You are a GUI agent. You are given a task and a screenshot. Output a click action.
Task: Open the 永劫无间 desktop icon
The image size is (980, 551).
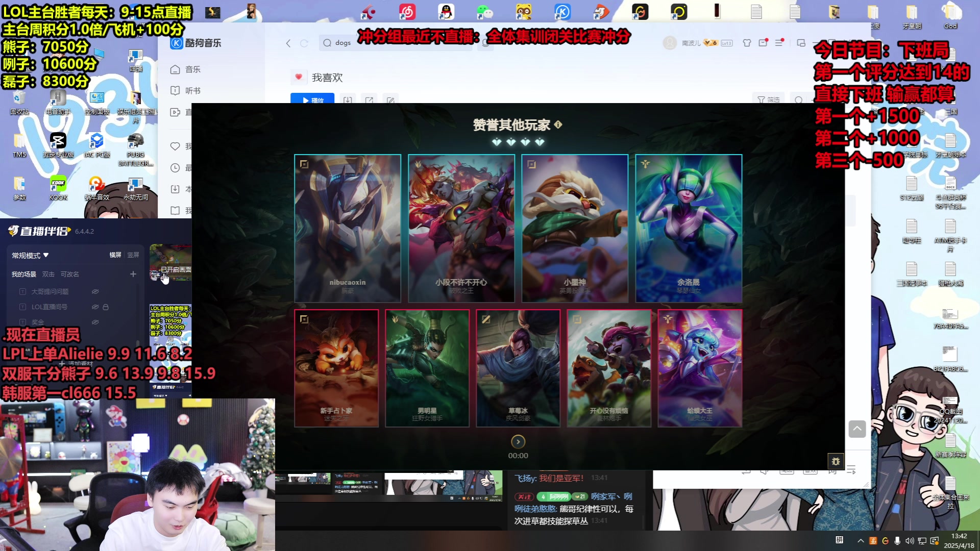click(x=136, y=188)
